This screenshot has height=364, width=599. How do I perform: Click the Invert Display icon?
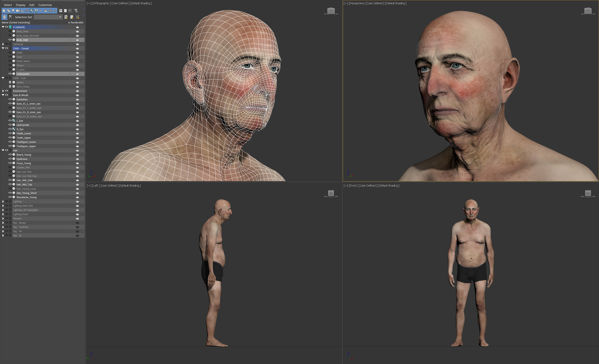point(70,11)
